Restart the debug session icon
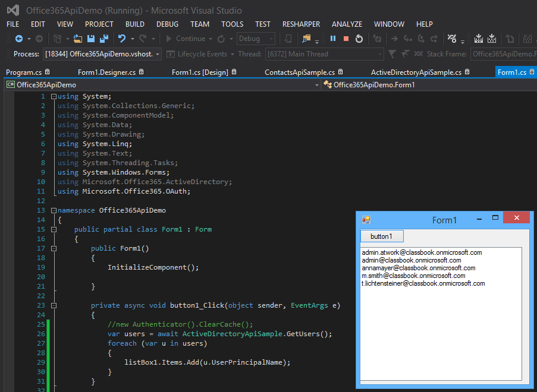This screenshot has width=537, height=392. tap(359, 39)
